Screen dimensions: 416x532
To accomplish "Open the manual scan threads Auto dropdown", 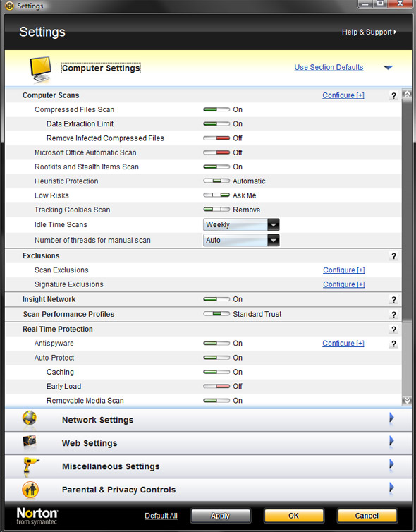I will coord(241,240).
